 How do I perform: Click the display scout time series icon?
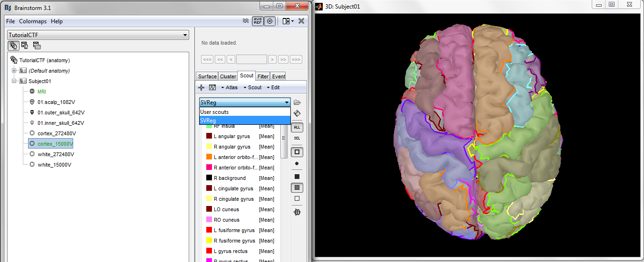coord(212,87)
